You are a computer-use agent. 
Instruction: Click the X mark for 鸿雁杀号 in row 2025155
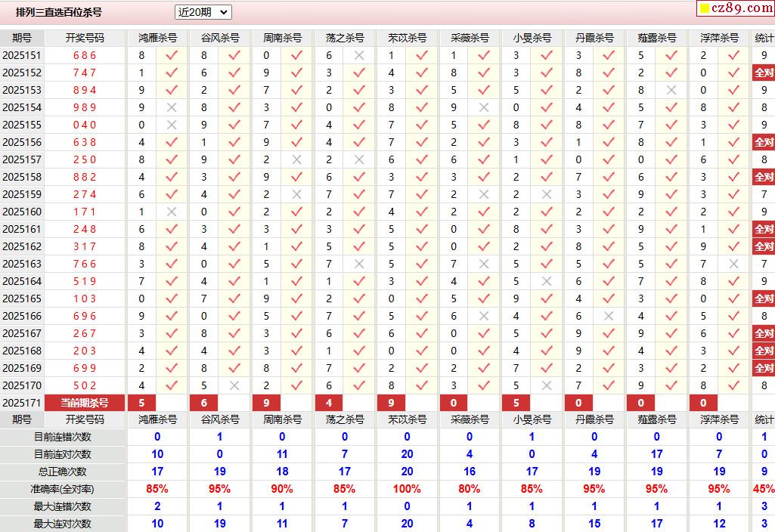[x=172, y=125]
